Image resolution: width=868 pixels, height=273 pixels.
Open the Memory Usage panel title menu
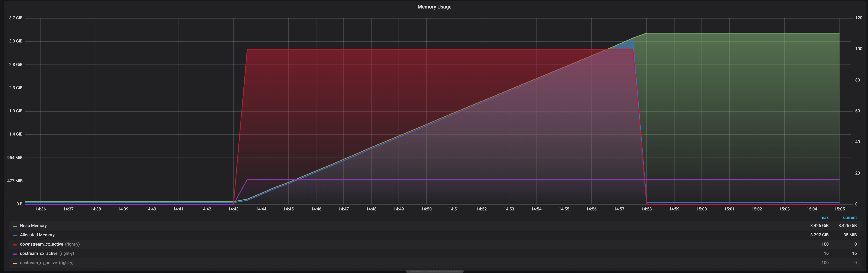434,6
